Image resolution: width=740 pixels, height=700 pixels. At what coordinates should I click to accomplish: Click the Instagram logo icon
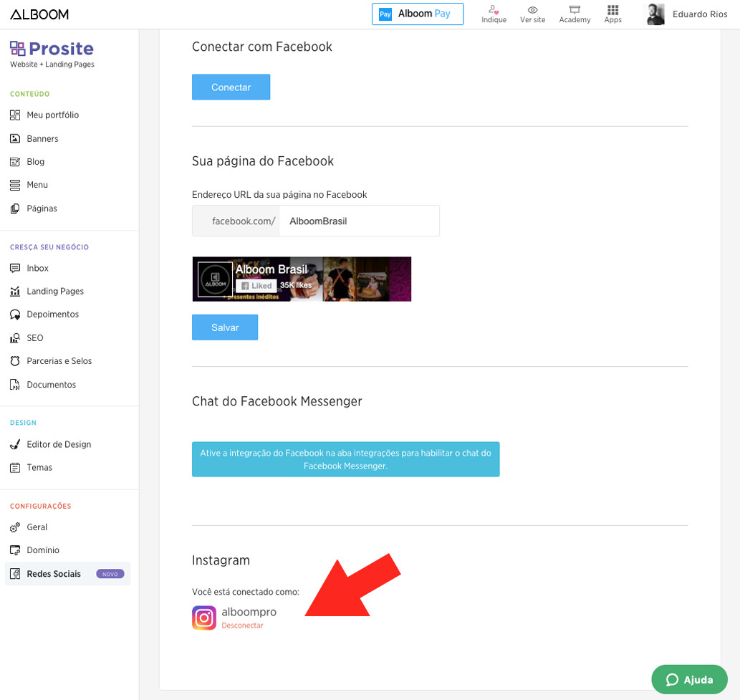click(x=204, y=618)
